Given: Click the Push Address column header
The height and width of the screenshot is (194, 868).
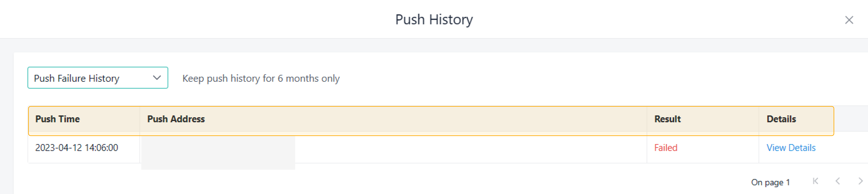Looking at the screenshot, I should (x=176, y=119).
